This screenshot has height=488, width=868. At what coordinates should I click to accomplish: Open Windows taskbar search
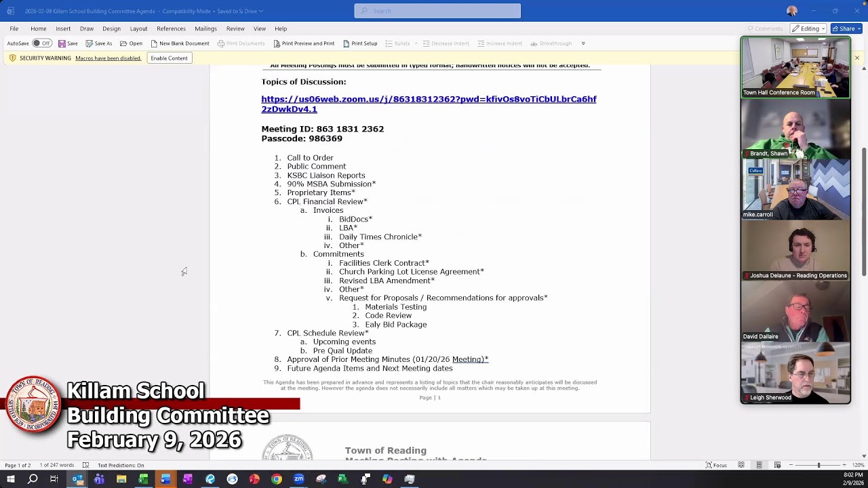[33, 479]
